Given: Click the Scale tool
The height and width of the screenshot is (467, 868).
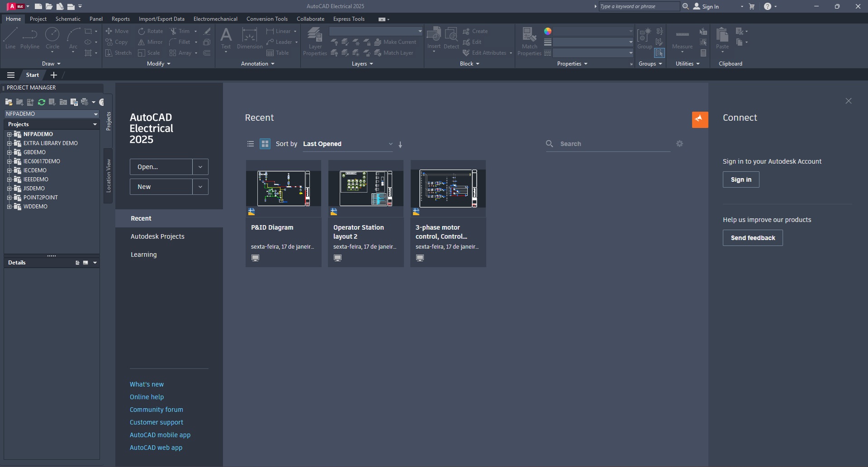Looking at the screenshot, I should point(149,53).
